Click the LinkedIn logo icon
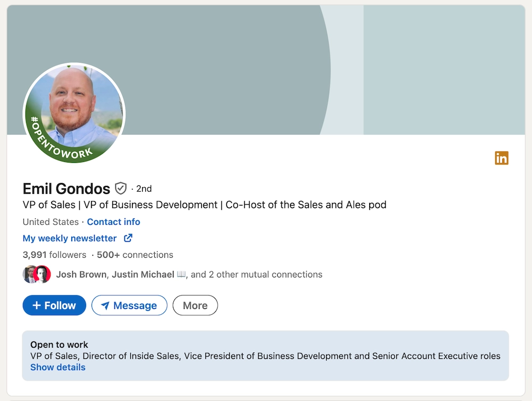This screenshot has height=401, width=532. [x=501, y=158]
